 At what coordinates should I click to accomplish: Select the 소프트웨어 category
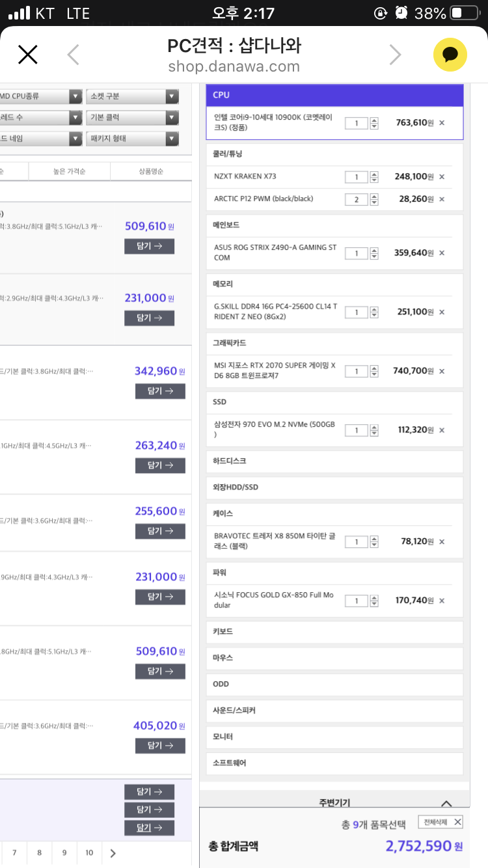(x=334, y=763)
